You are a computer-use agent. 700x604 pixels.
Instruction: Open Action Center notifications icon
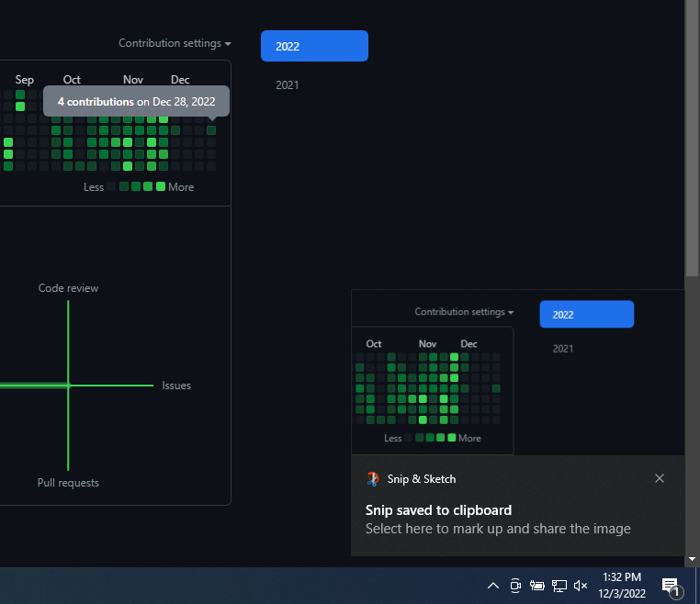coord(671,586)
